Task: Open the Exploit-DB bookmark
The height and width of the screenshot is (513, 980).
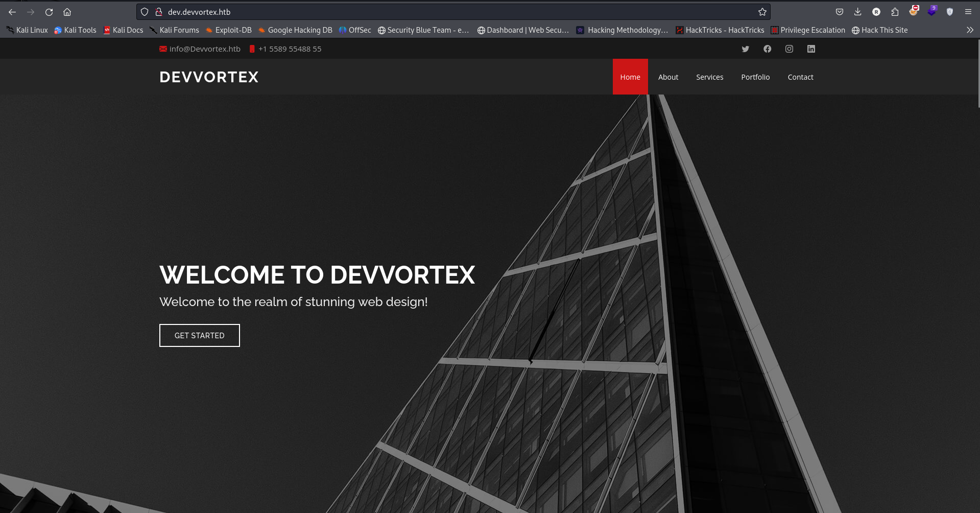Action: [229, 30]
